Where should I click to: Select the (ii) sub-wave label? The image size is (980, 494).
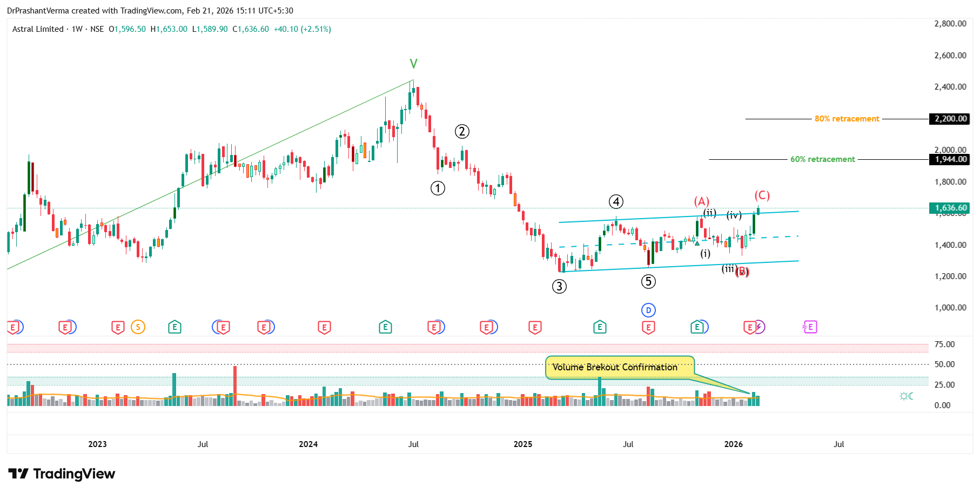(710, 213)
